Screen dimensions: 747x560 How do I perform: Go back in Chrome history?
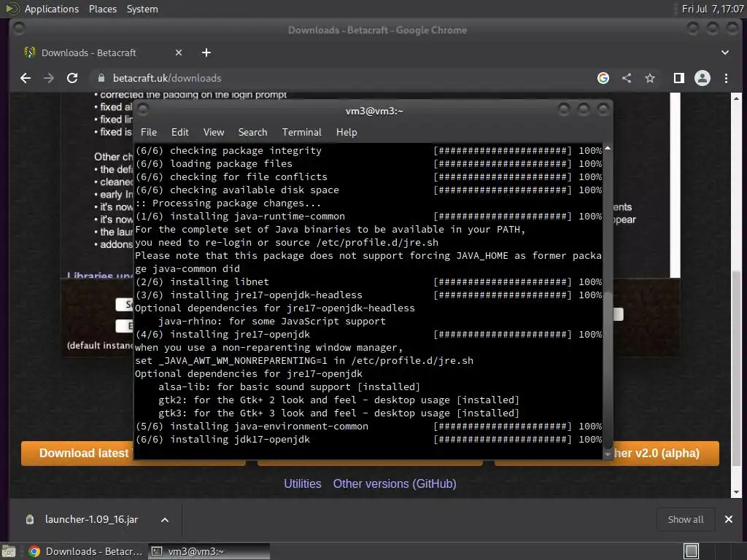[x=26, y=78]
